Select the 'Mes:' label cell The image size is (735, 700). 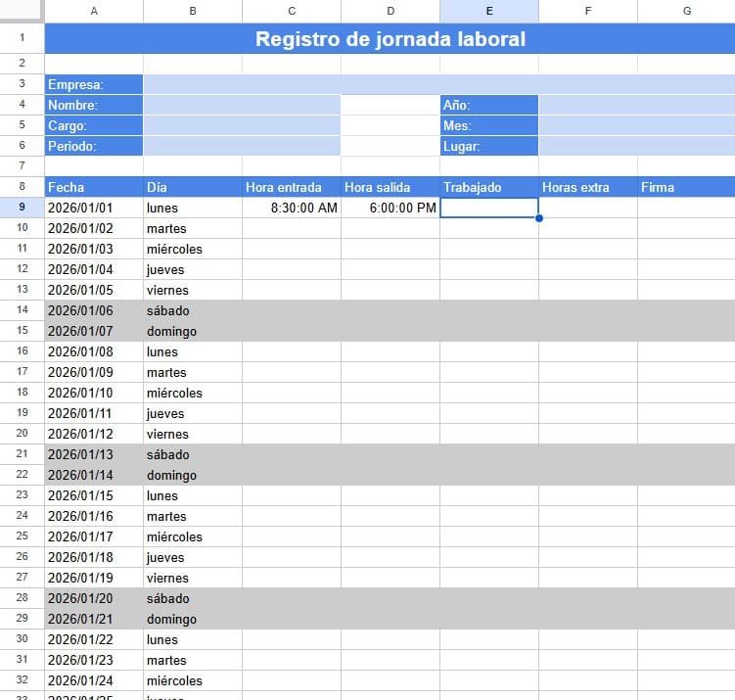[489, 125]
